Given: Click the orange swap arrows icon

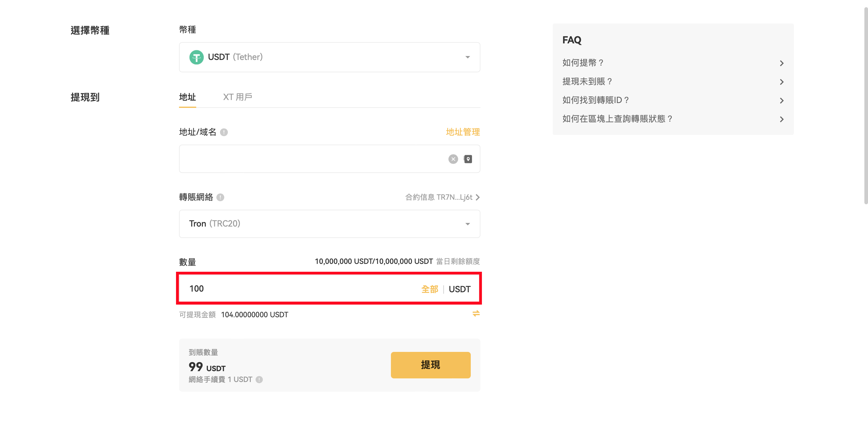Looking at the screenshot, I should [x=476, y=314].
